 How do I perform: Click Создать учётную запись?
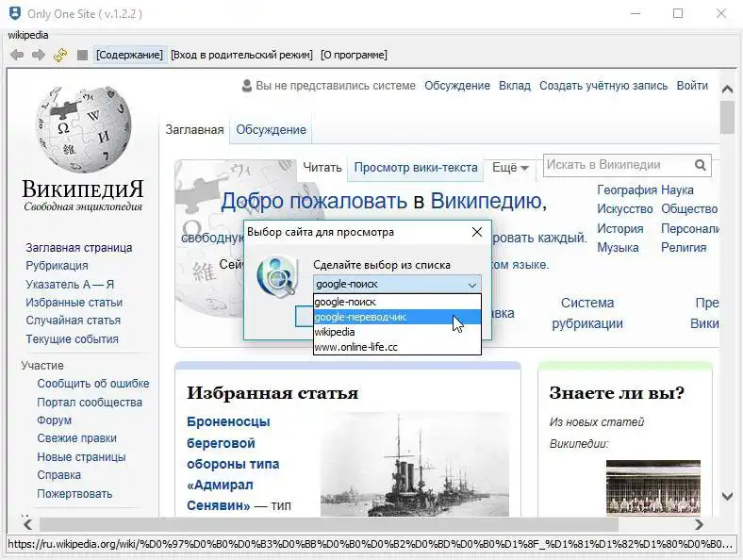tap(603, 86)
